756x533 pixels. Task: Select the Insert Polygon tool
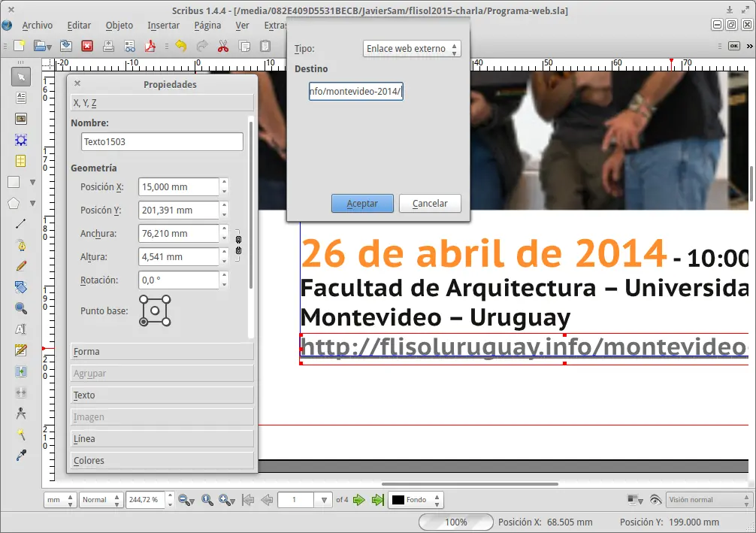point(14,203)
